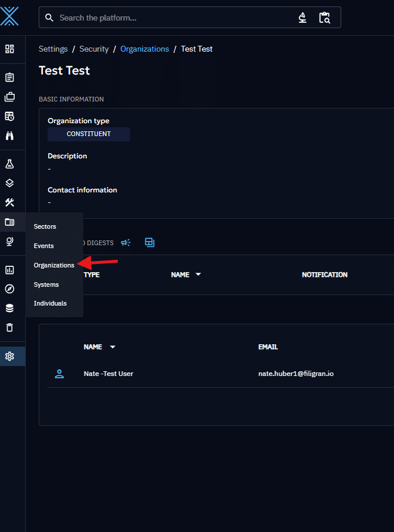Image resolution: width=394 pixels, height=532 pixels.
Task: Expand NAME sort arrow in triggers table
Action: pyautogui.click(x=198, y=275)
